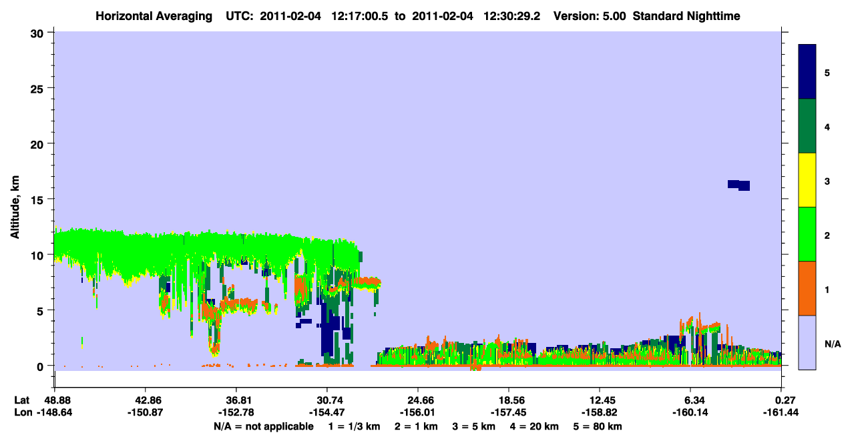Click the 'Lon' row label

coord(23,412)
